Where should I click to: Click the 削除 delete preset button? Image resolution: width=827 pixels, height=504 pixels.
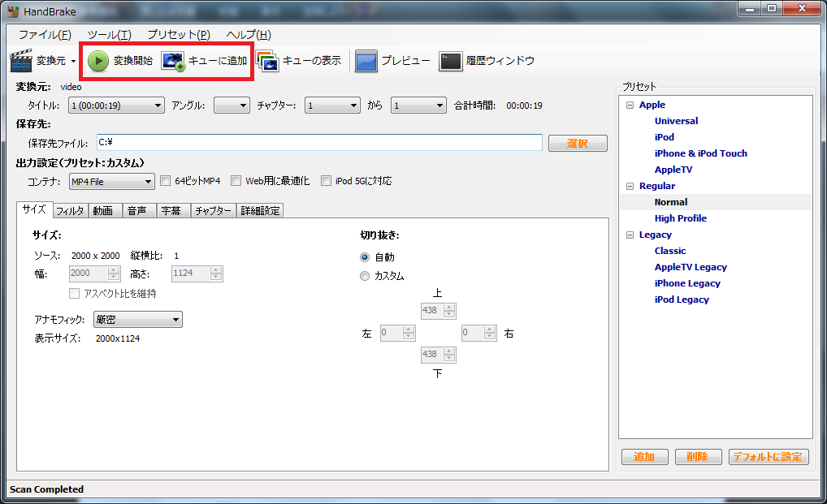coord(698,457)
